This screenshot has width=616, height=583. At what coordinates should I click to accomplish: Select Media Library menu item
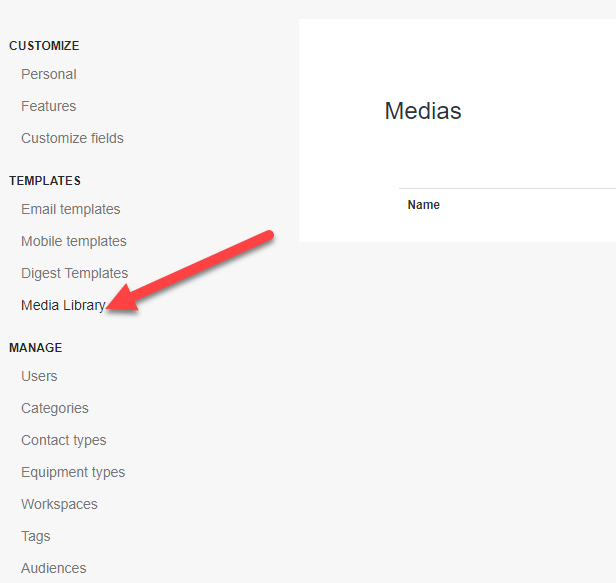point(63,305)
